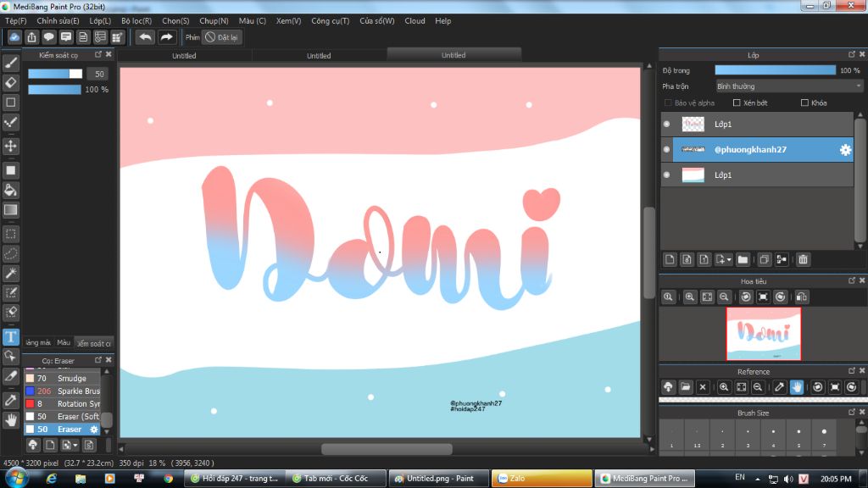Click the cloud save toolbar icon
This screenshot has height=488, width=868.
pos(14,37)
